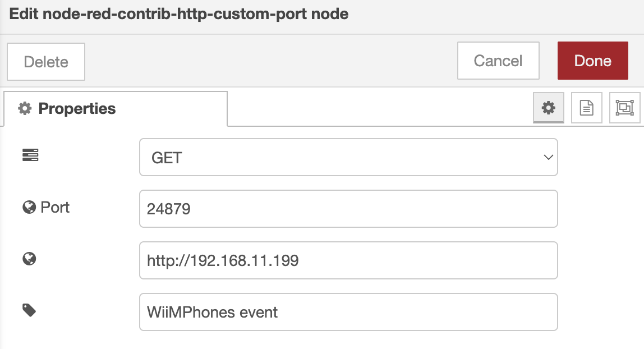Click the URL field with http://192.168.11.199
Viewport: 644px width, 349px height.
pyautogui.click(x=348, y=260)
